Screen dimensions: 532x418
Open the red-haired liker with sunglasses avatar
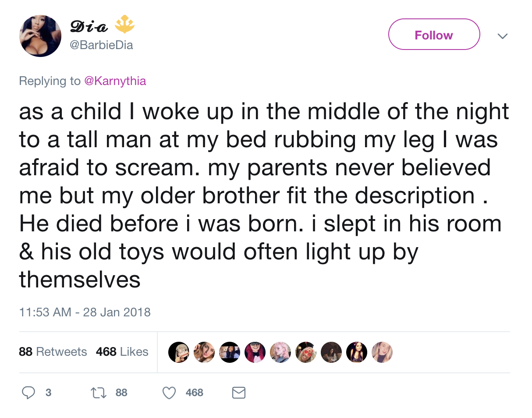click(255, 352)
